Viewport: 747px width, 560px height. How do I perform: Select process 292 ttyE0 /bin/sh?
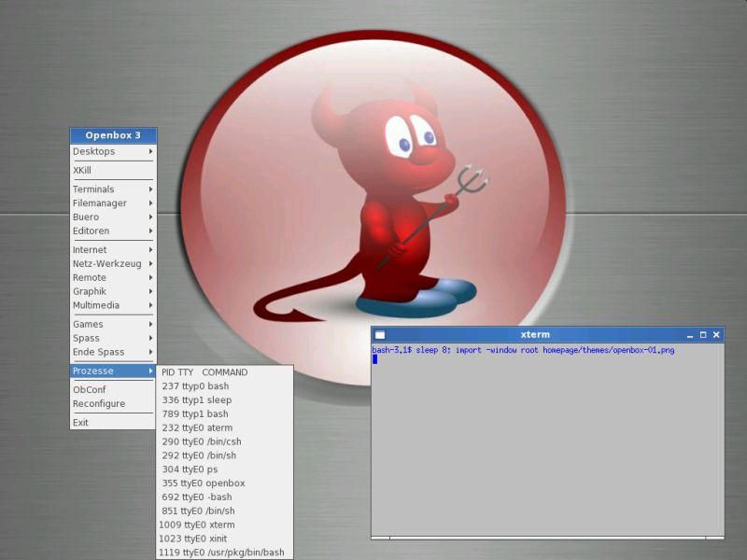[225, 455]
